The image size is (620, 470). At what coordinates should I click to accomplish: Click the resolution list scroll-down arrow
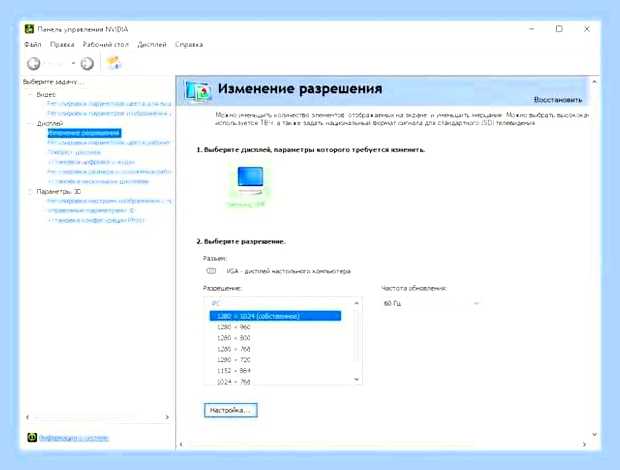pyautogui.click(x=357, y=379)
